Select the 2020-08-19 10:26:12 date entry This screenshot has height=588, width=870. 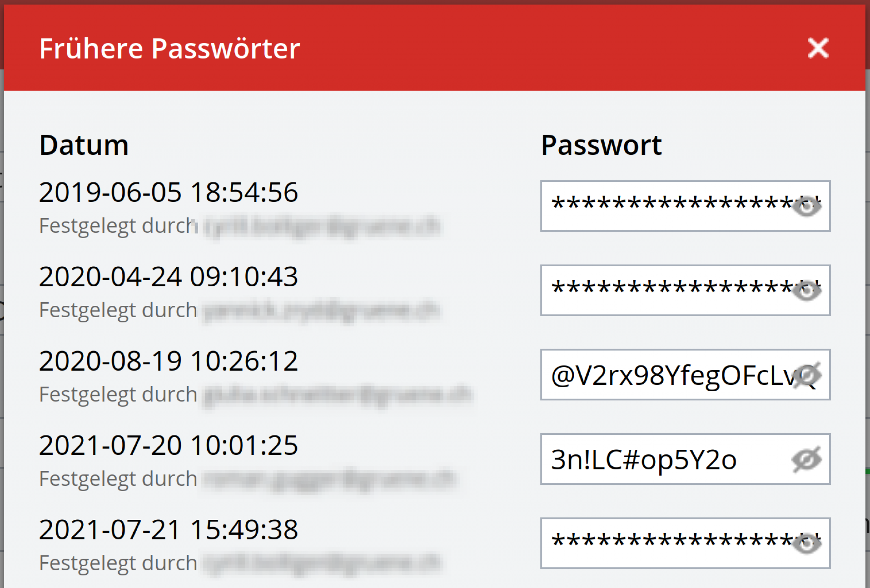(x=169, y=361)
